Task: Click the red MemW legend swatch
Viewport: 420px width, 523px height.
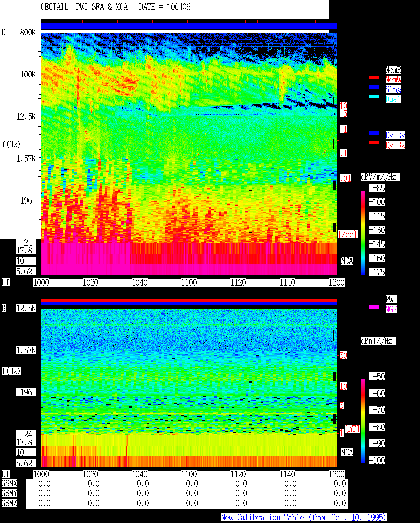Action: [374, 77]
